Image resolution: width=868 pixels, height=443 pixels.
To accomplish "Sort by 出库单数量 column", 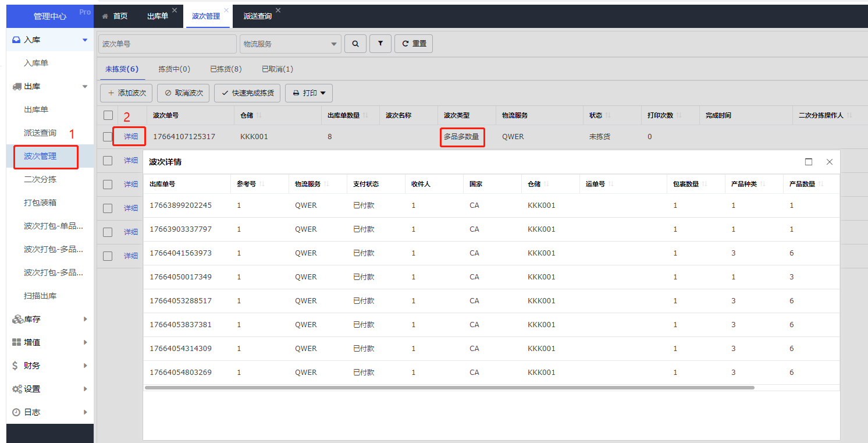I will 366,115.
